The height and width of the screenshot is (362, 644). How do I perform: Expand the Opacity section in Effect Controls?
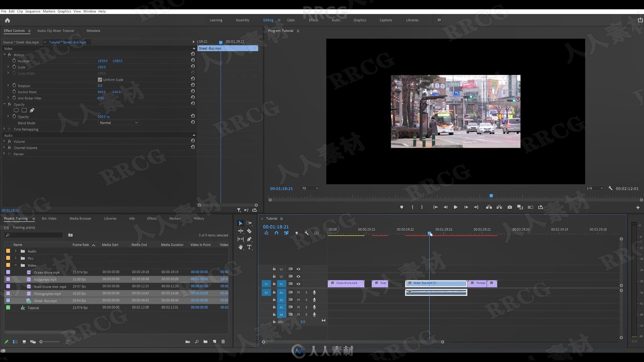coord(4,104)
